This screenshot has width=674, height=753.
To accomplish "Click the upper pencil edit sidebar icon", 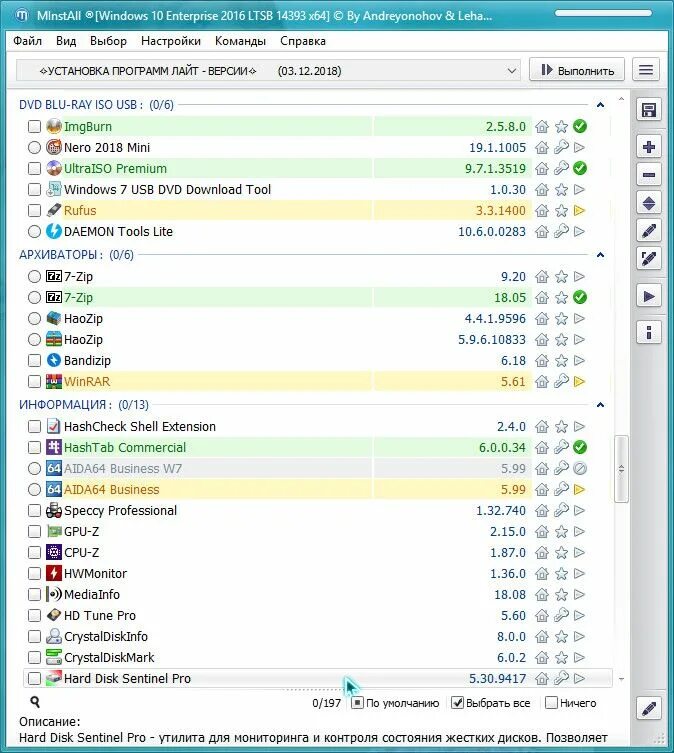I will [649, 231].
